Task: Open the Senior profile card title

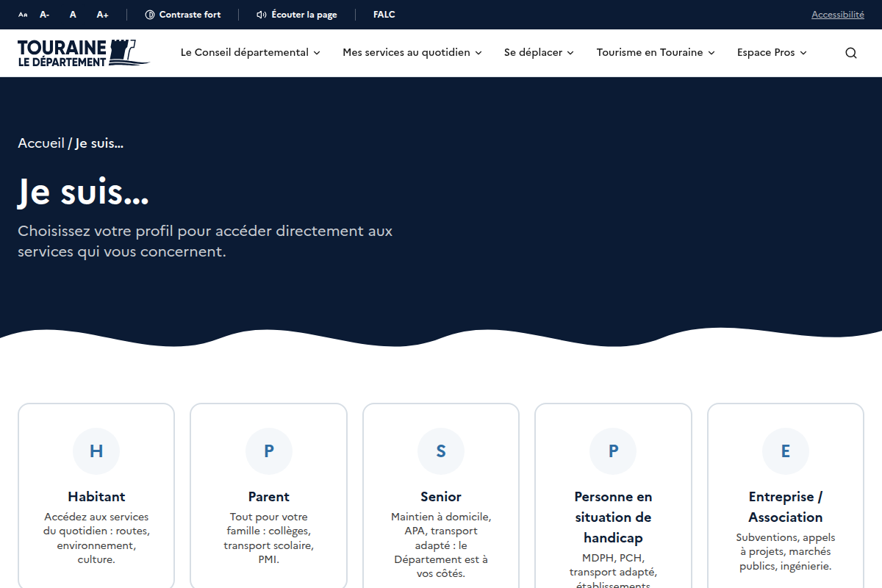Action: (x=441, y=497)
